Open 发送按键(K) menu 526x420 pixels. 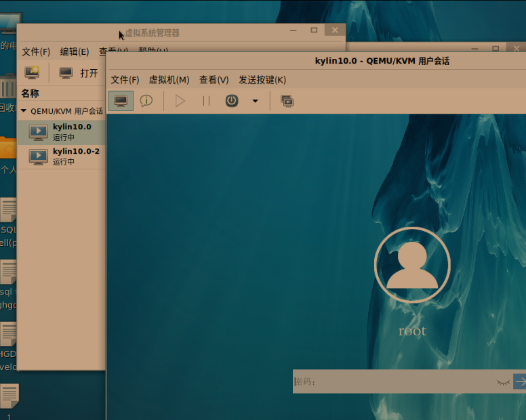pyautogui.click(x=262, y=80)
